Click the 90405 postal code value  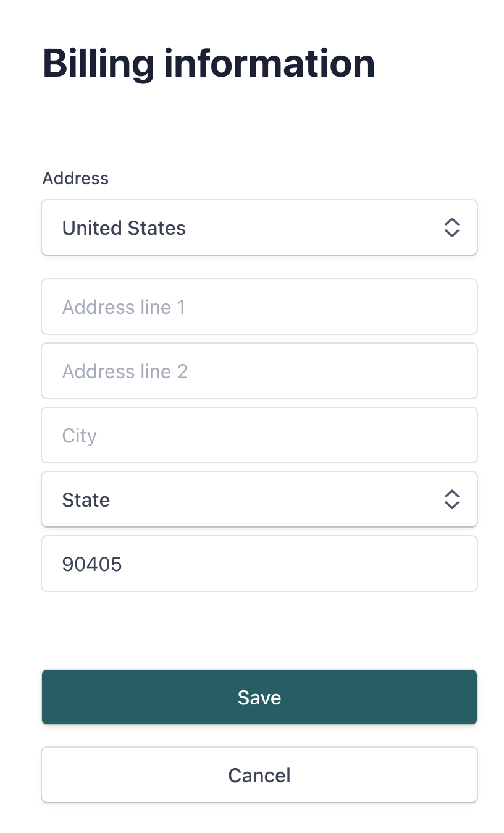[x=92, y=564]
